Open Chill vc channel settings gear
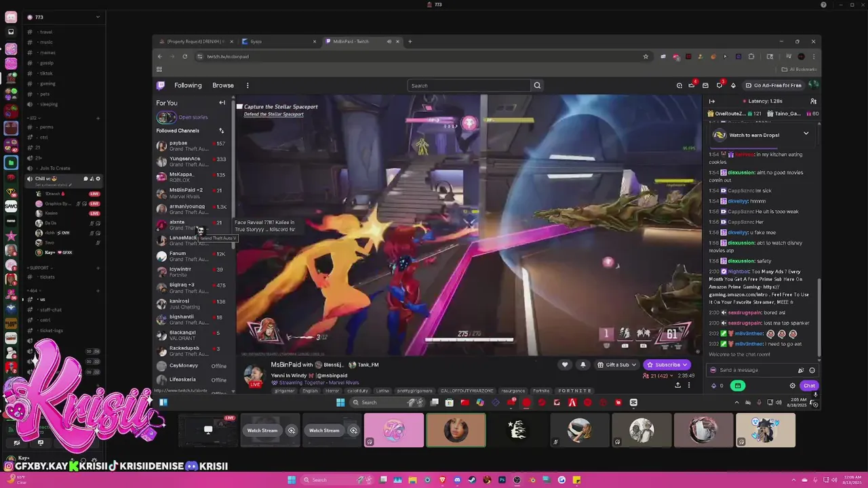 pyautogui.click(x=98, y=179)
